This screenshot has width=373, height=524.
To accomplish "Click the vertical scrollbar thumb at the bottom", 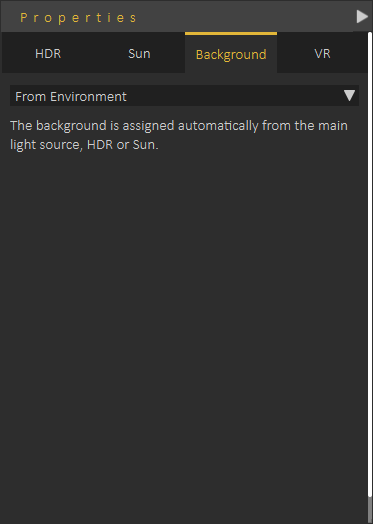I will (x=370, y=511).
